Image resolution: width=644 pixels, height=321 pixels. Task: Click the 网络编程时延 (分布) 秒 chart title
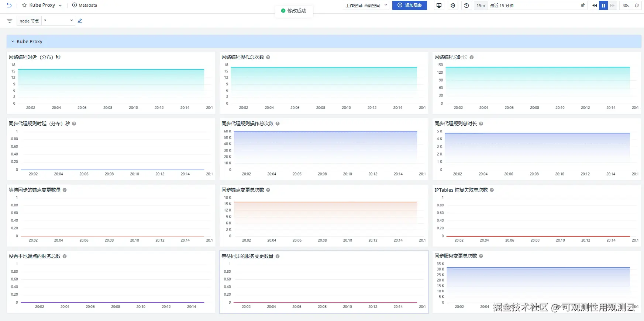point(35,57)
